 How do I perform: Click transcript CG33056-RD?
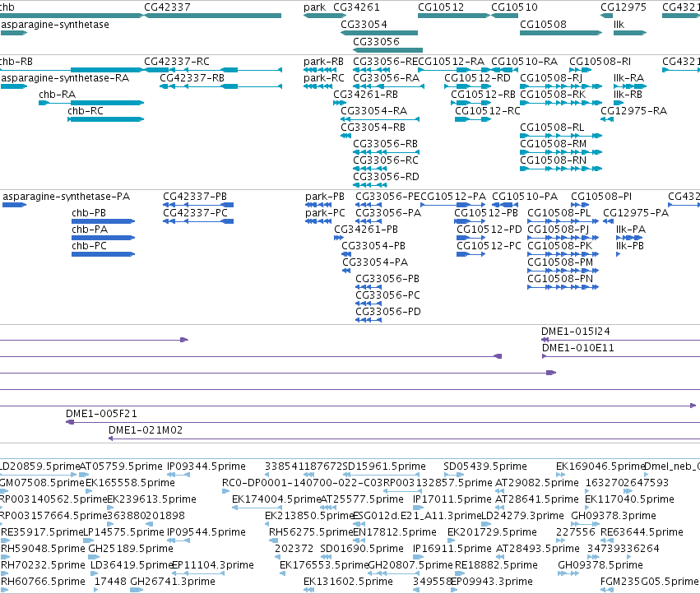pyautogui.click(x=386, y=177)
